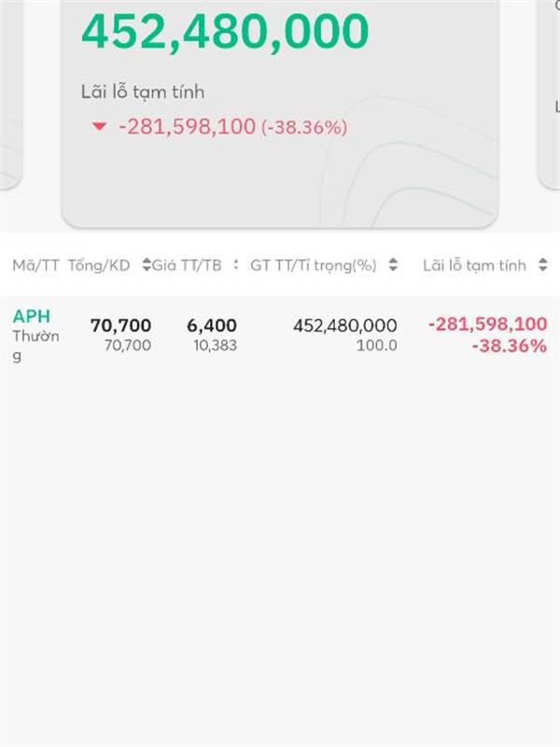Click the 10,383 average price value

pos(216,345)
